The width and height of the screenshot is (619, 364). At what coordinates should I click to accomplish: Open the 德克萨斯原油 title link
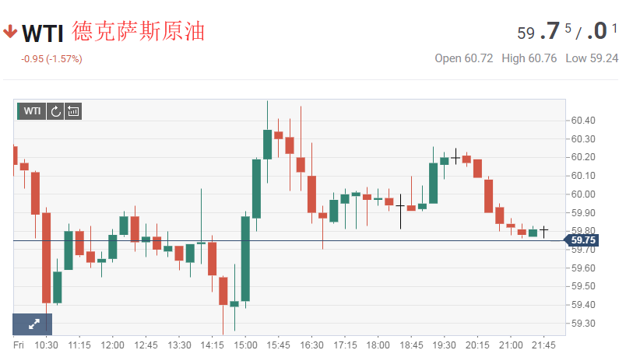[x=139, y=33]
